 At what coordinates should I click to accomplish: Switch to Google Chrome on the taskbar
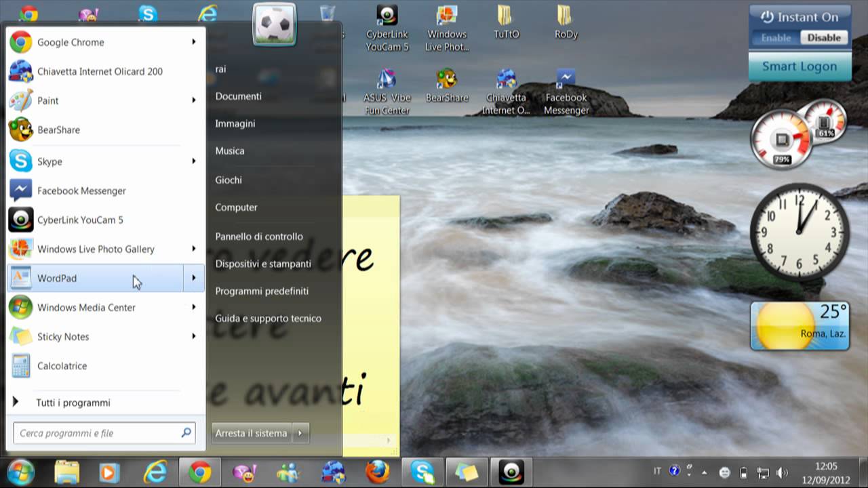199,472
